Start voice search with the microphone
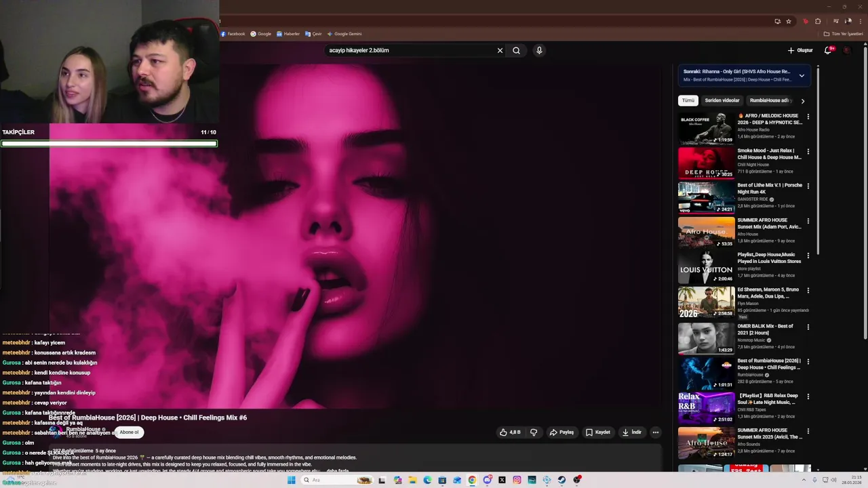 [x=539, y=50]
